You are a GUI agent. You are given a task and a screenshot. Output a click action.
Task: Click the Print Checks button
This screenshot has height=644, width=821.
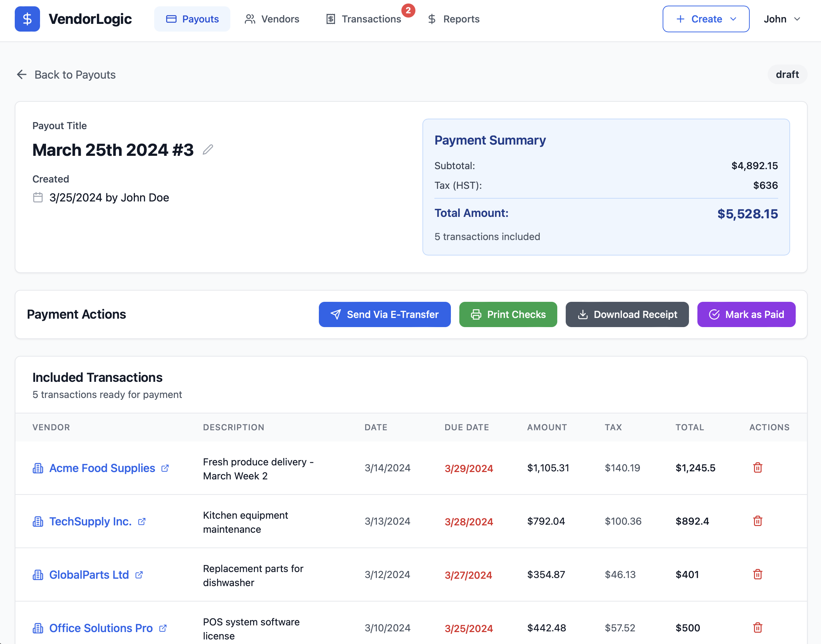(x=508, y=314)
